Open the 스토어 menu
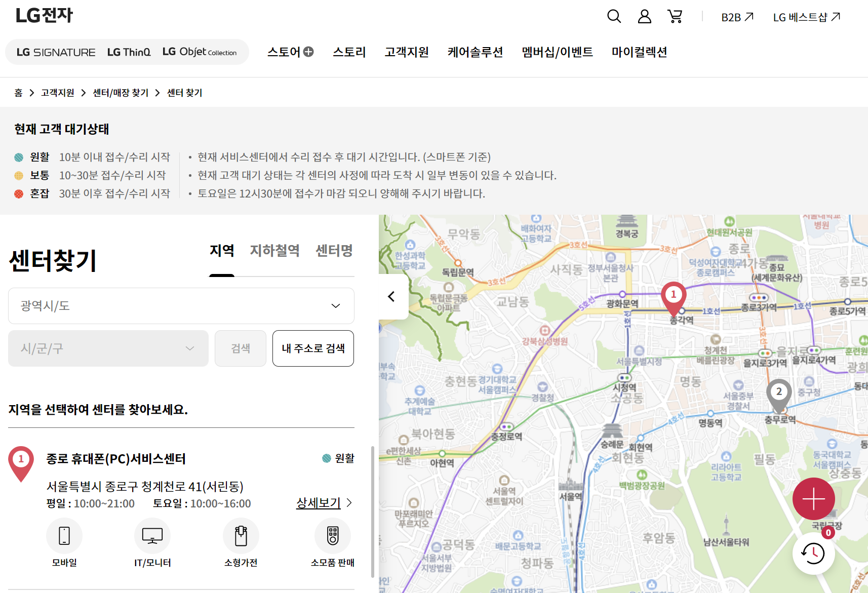Viewport: 868px width, 593px height. 291,52
